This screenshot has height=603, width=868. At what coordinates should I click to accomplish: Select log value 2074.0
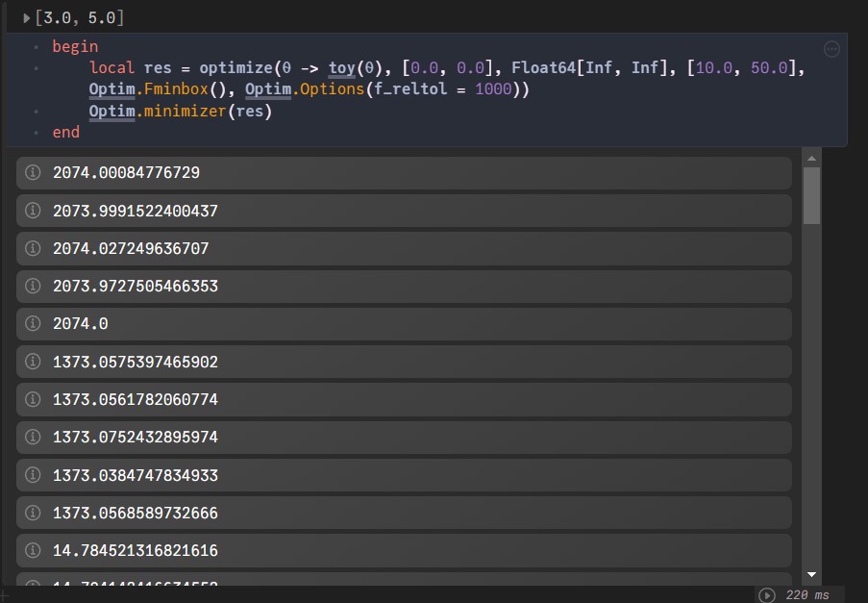(81, 324)
